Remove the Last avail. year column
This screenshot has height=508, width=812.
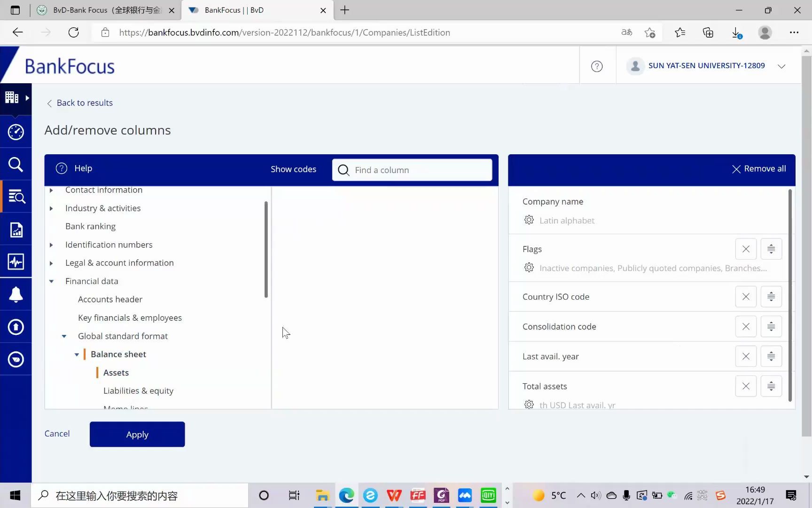tap(745, 356)
